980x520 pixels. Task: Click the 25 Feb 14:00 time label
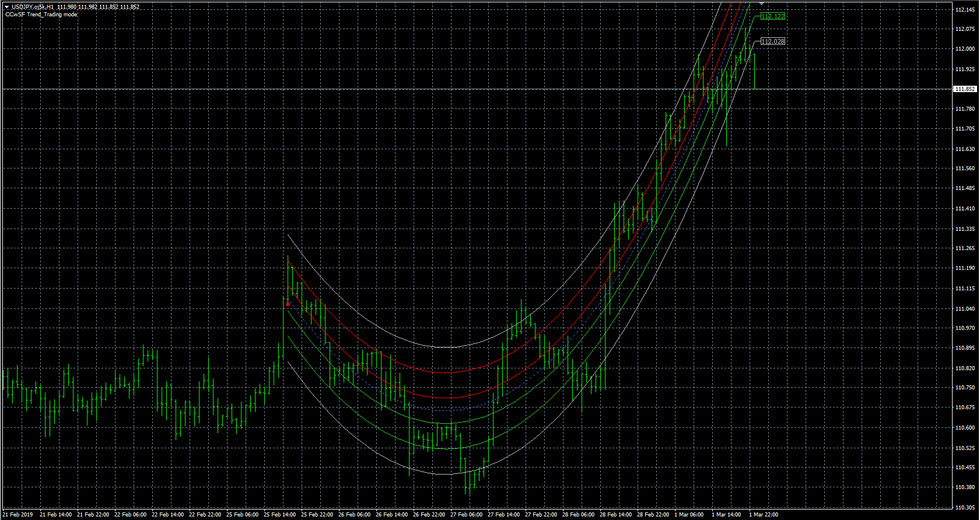(x=280, y=515)
